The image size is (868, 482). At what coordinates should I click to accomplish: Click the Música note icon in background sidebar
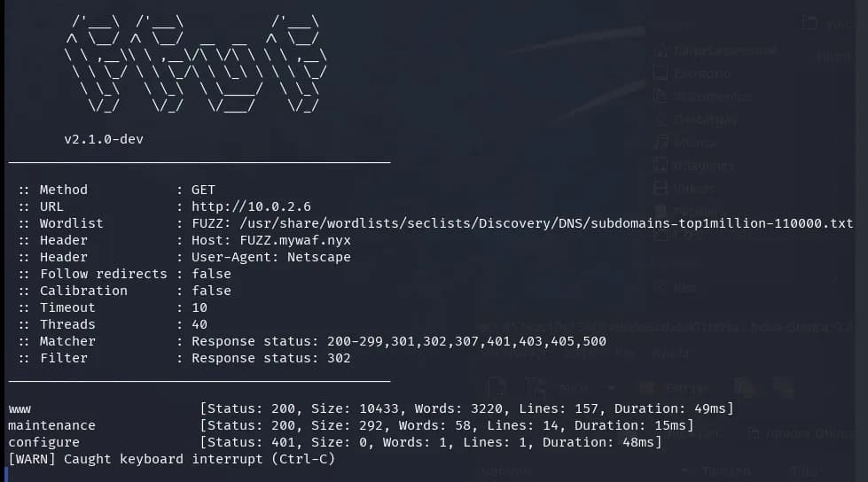tap(661, 143)
